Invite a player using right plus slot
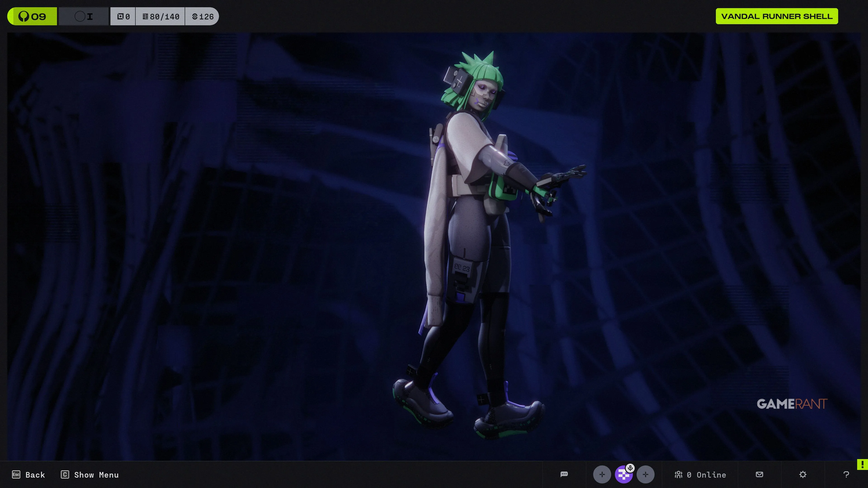The height and width of the screenshot is (488, 868). 645,474
